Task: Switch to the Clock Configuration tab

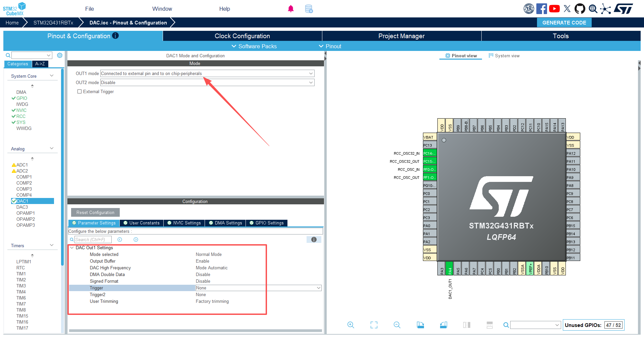Action: [x=242, y=36]
